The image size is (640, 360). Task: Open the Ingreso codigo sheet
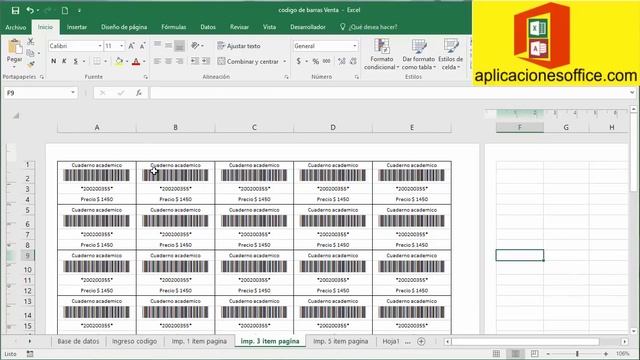[134, 341]
